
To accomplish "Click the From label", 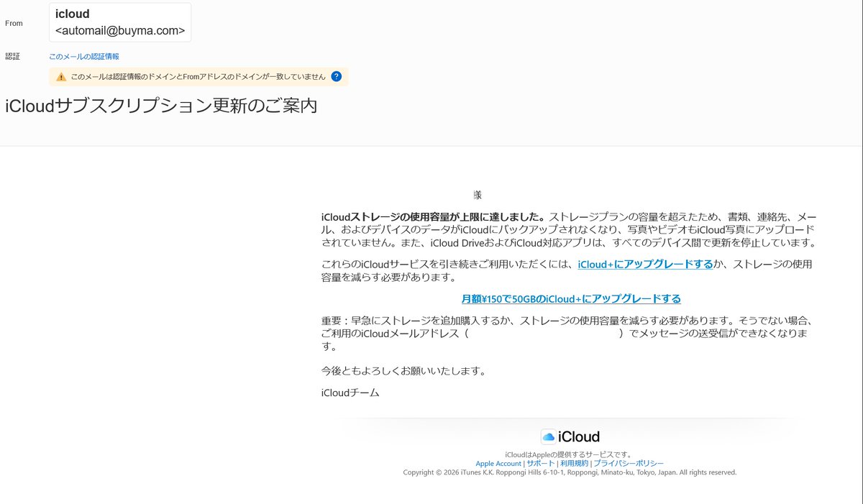I will click(x=14, y=23).
